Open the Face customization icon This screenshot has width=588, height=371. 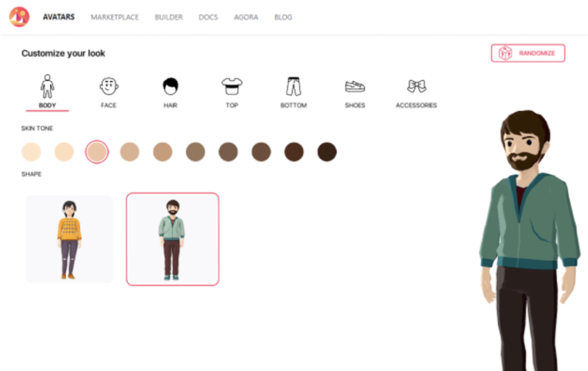point(109,86)
